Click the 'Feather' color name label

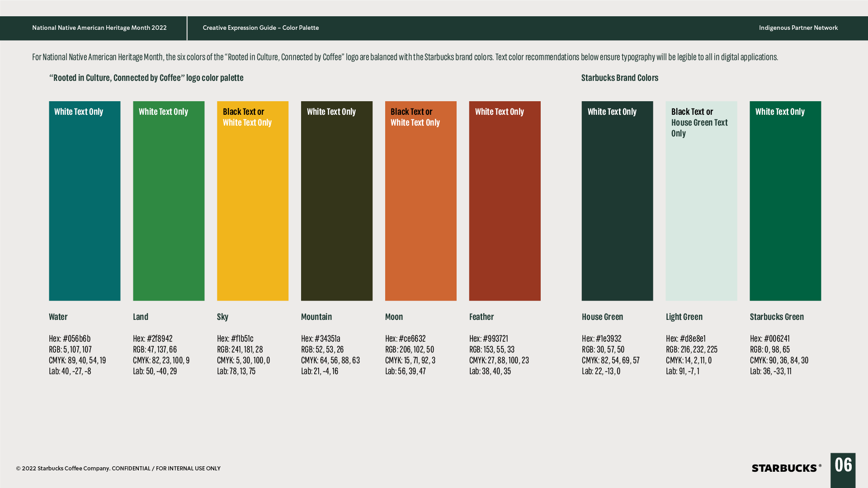pyautogui.click(x=481, y=317)
